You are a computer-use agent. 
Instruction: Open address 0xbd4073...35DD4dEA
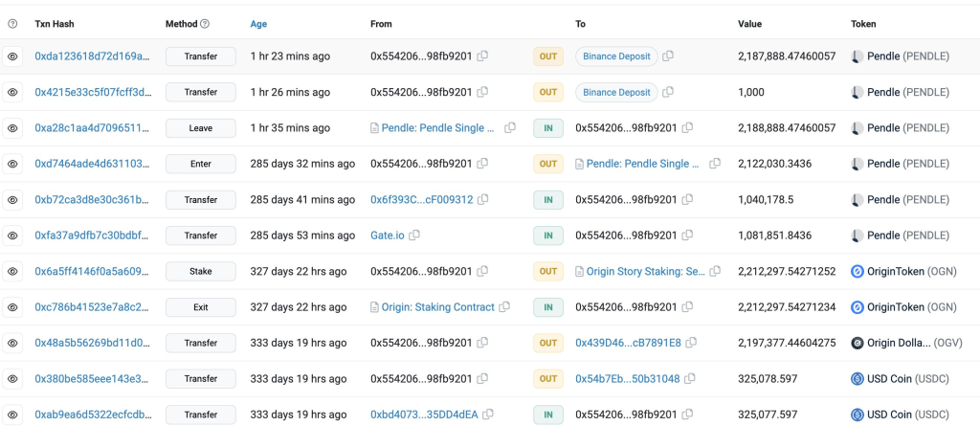[424, 415]
